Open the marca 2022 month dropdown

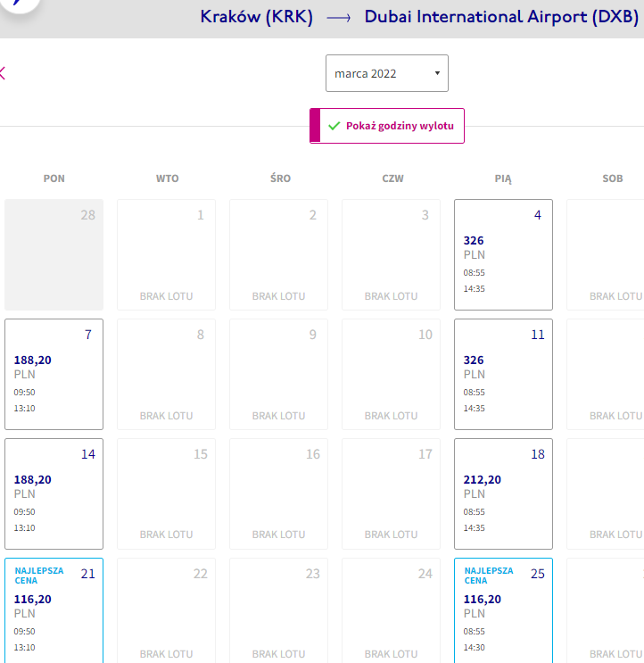tap(386, 73)
